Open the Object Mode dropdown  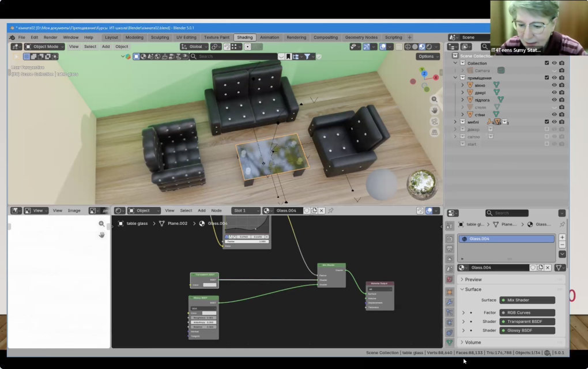click(x=45, y=46)
